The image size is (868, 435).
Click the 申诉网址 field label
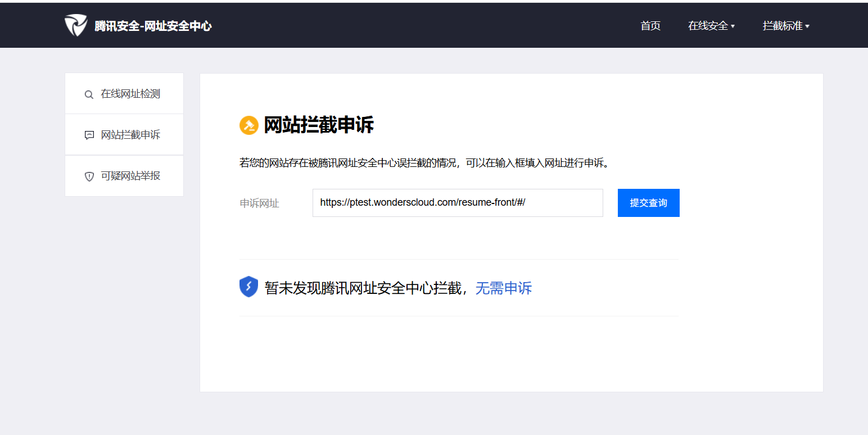tap(260, 203)
